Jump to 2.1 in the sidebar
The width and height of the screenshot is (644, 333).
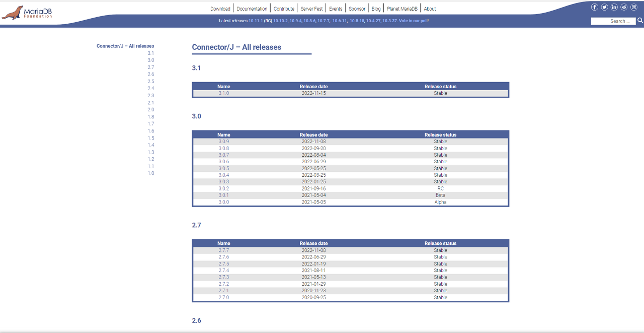[x=151, y=102]
